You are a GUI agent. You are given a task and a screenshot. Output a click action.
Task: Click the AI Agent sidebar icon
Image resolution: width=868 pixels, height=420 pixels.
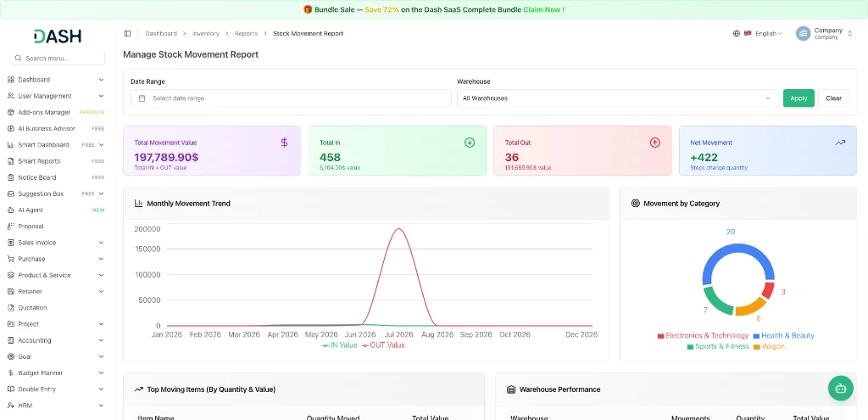(x=10, y=210)
